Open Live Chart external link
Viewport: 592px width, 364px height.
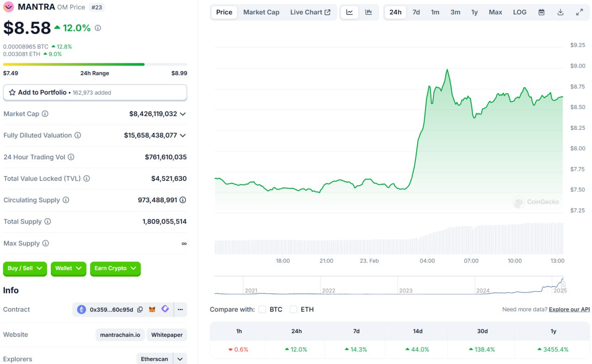pos(310,12)
